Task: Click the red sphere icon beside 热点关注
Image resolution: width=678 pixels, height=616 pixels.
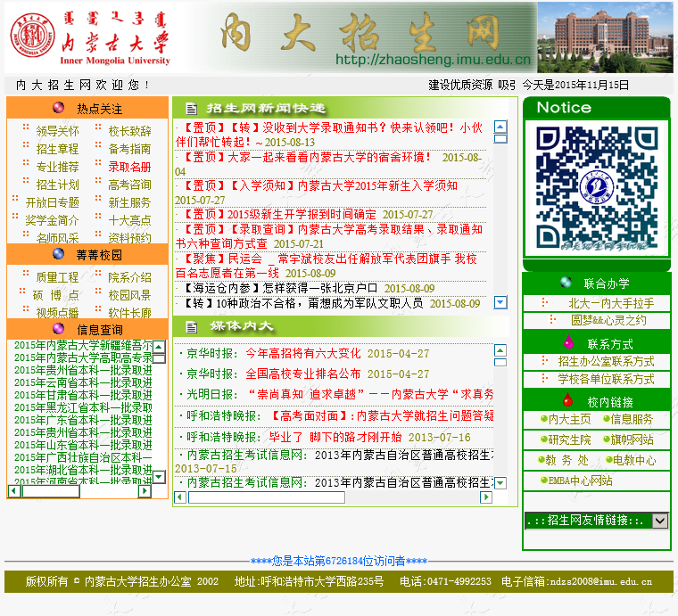Action: [x=58, y=107]
